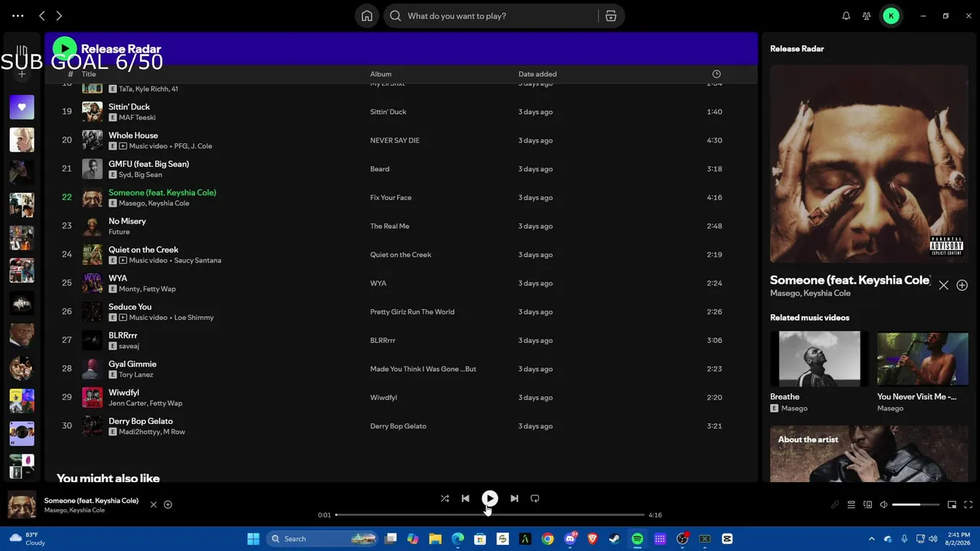The height and width of the screenshot is (551, 980).
Task: Dismiss the song via X in right panel
Action: pyautogui.click(x=944, y=285)
